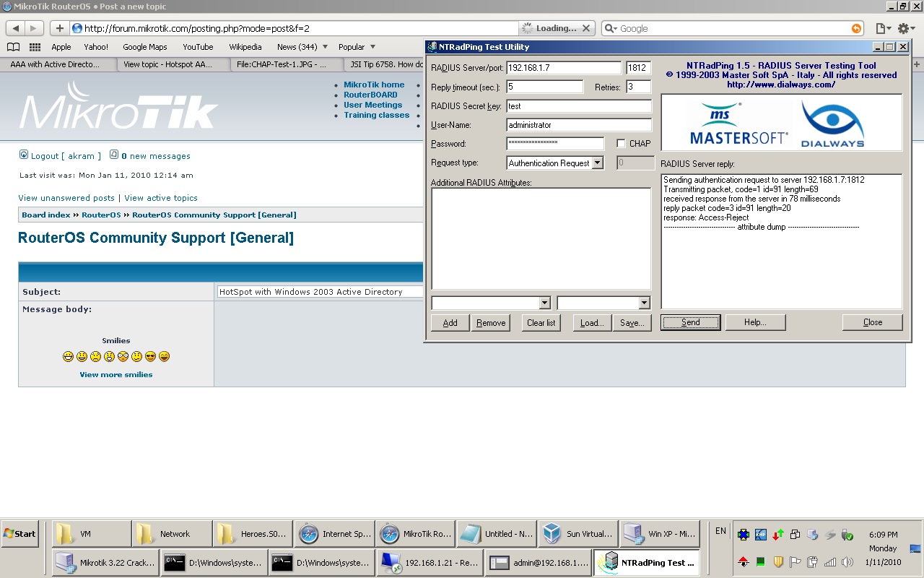Image resolution: width=924 pixels, height=578 pixels.
Task: Open the Heroes folder taskbar button
Action: (253, 534)
